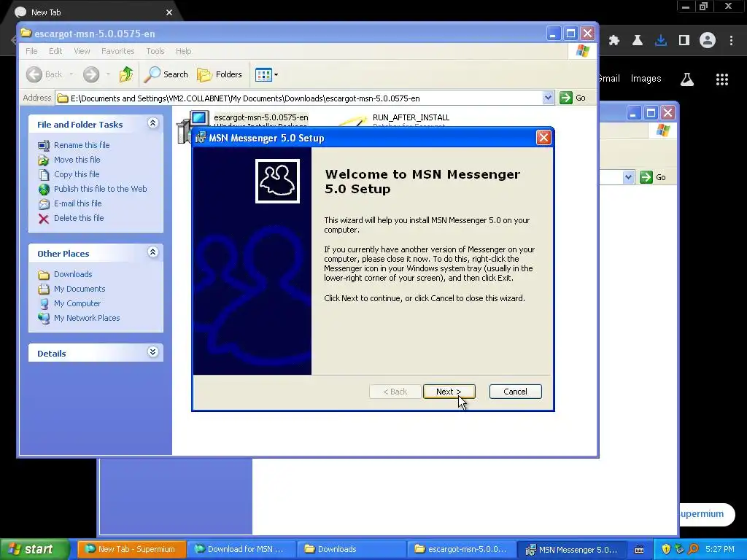
Task: Open the Views dropdown button
Action: 266,74
